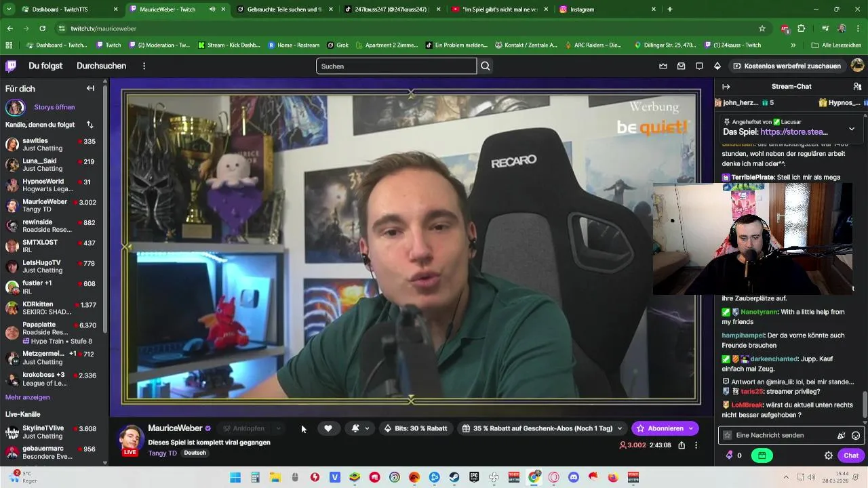Viewport: 868px width, 488px height.
Task: Expand the pinned message chevron
Action: coord(852,128)
